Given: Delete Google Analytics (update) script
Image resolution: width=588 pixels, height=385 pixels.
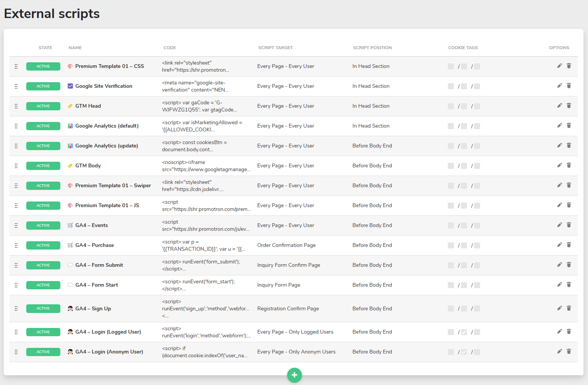Looking at the screenshot, I should tap(569, 145).
